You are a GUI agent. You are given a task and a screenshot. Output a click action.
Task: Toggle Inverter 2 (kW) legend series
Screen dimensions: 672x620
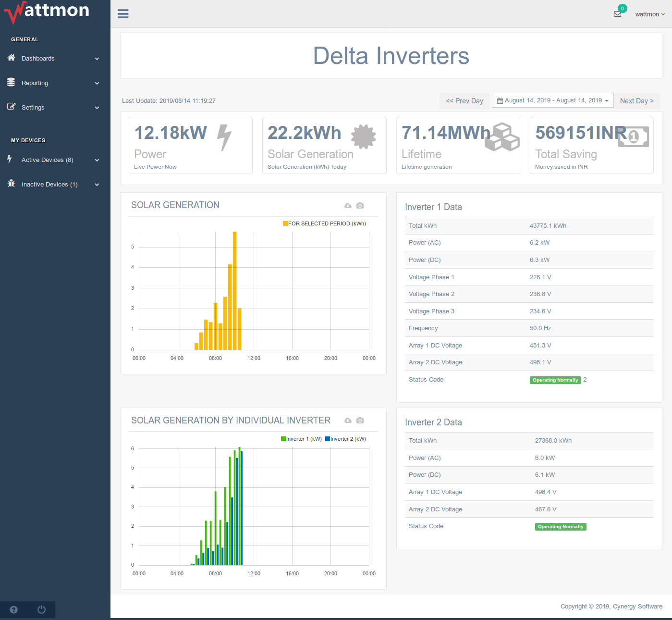(346, 439)
